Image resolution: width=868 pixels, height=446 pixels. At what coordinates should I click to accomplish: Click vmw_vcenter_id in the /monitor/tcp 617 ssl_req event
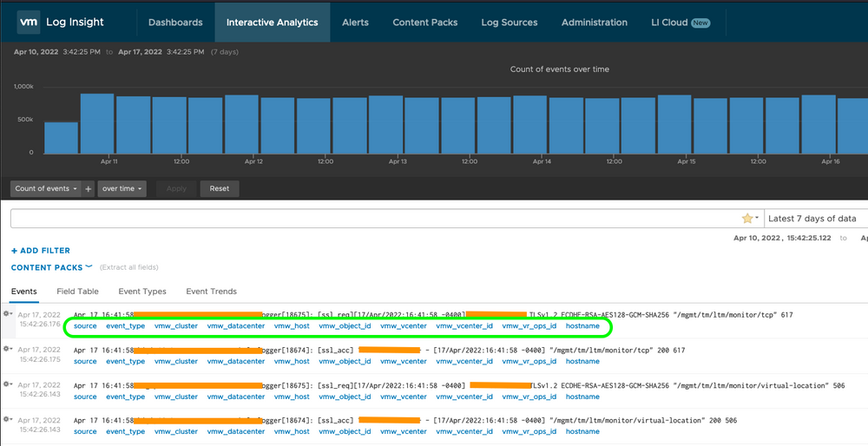[464, 326]
